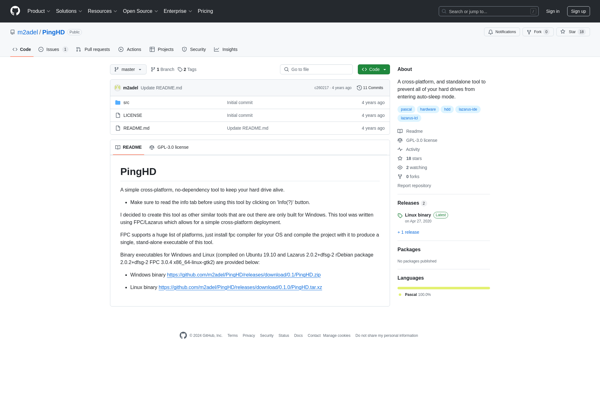The image size is (600, 394).
Task: Click the hdd topic tag
Action: (x=447, y=109)
